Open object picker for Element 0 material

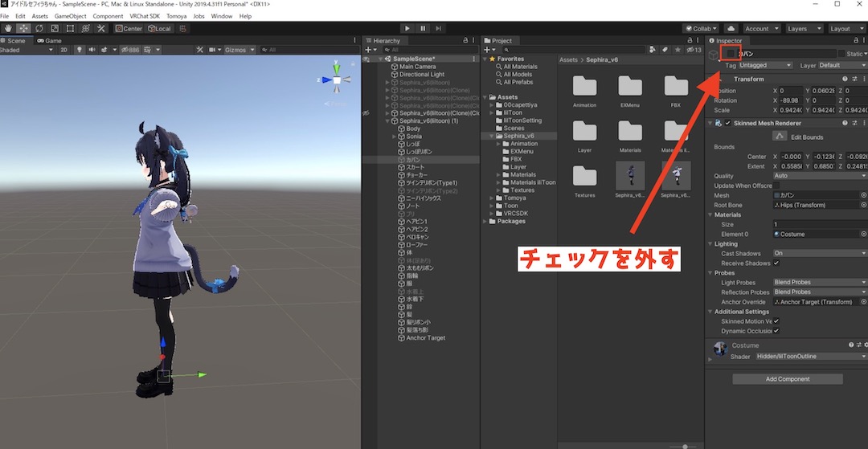click(x=863, y=234)
